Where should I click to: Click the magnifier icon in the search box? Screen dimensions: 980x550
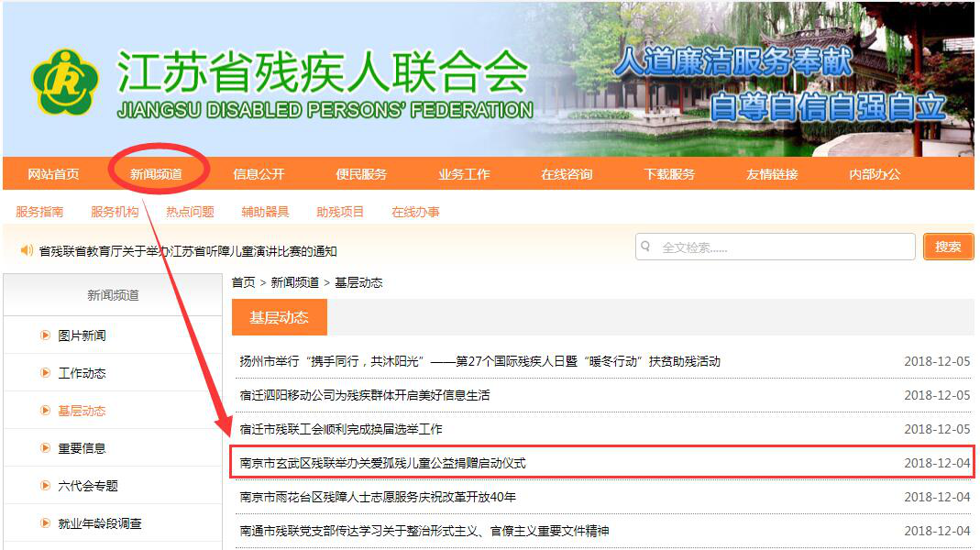pos(647,247)
